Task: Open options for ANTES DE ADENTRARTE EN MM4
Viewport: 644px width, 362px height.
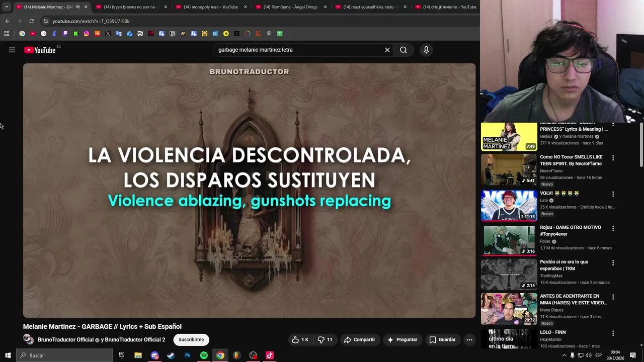Action: coord(613,297)
